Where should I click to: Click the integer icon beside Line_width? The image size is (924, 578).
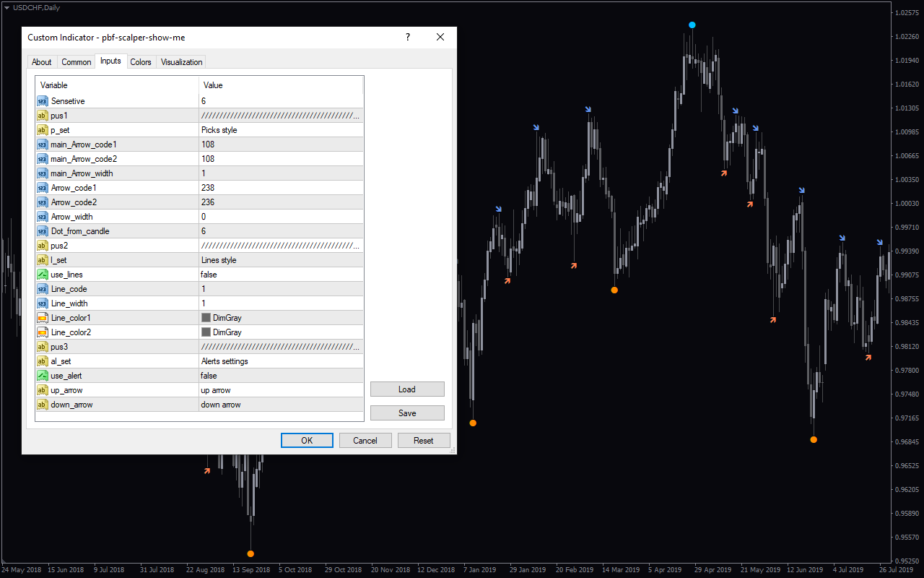click(42, 303)
